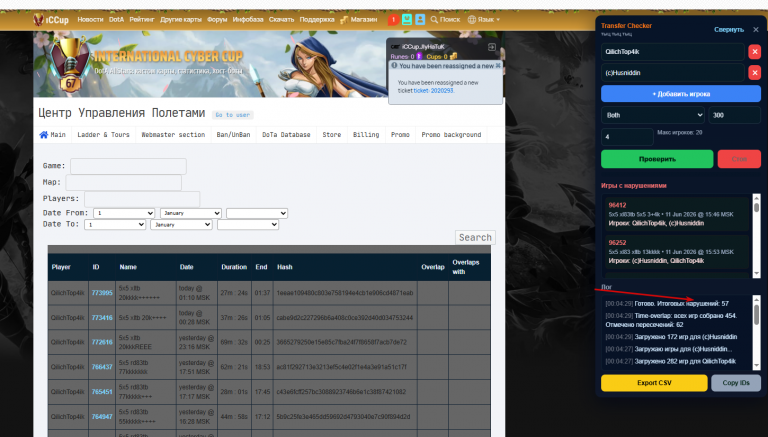Open game ID 773995 link
Image resolution: width=768 pixels, height=437 pixels.
point(102,293)
